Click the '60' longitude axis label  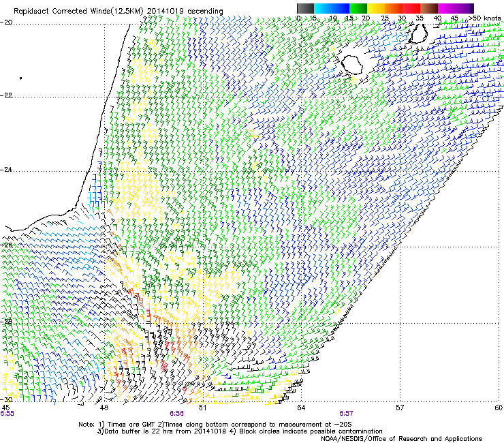(499, 408)
